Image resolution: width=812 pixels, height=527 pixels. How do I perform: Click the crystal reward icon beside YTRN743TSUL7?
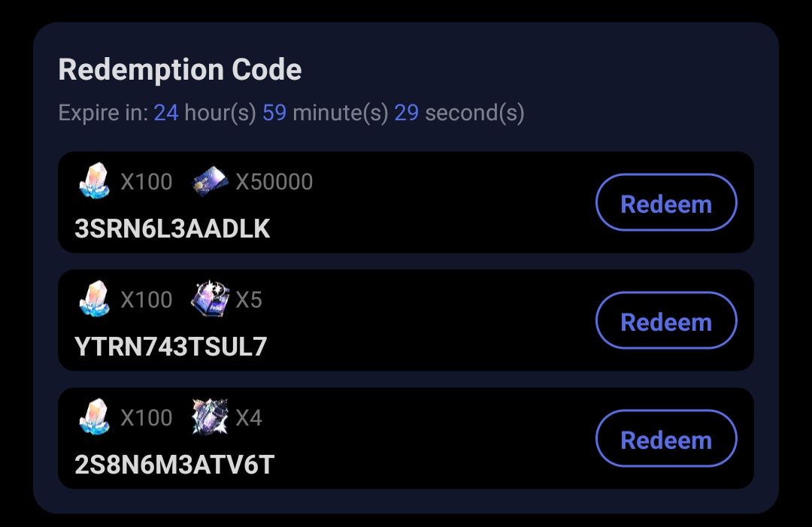click(x=94, y=299)
